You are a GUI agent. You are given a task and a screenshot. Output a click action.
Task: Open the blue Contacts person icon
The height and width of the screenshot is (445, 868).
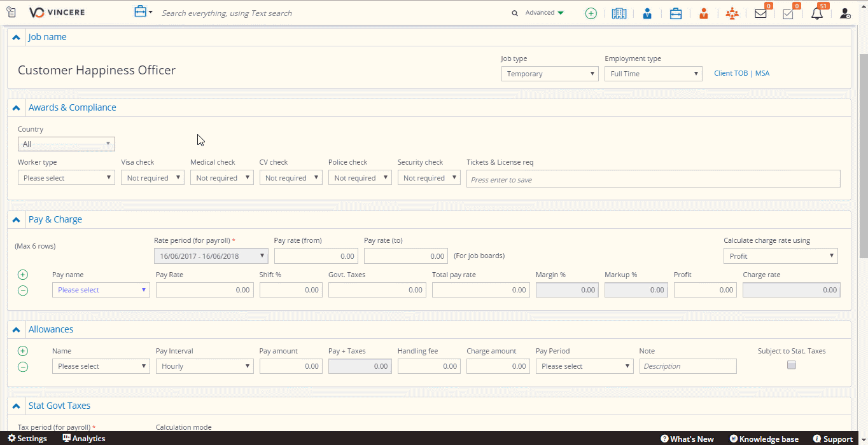(x=647, y=13)
